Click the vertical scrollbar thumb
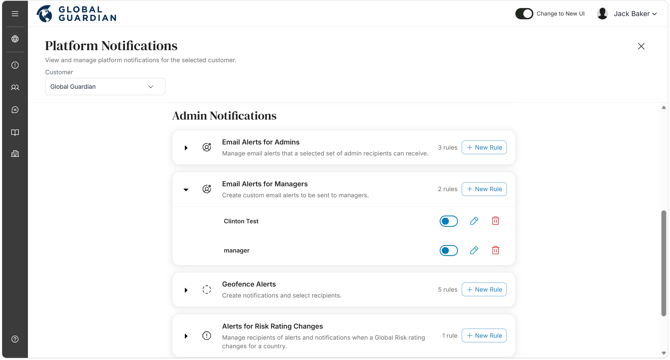 (664, 263)
